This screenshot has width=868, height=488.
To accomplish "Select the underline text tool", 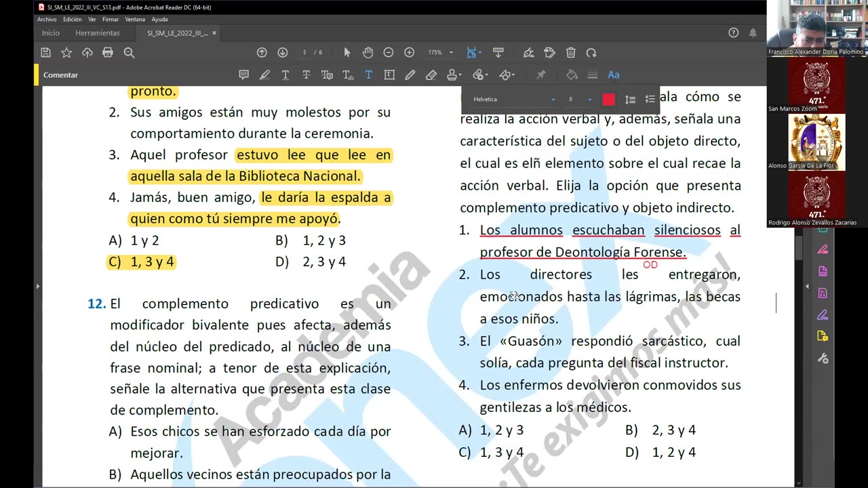I will tap(285, 75).
